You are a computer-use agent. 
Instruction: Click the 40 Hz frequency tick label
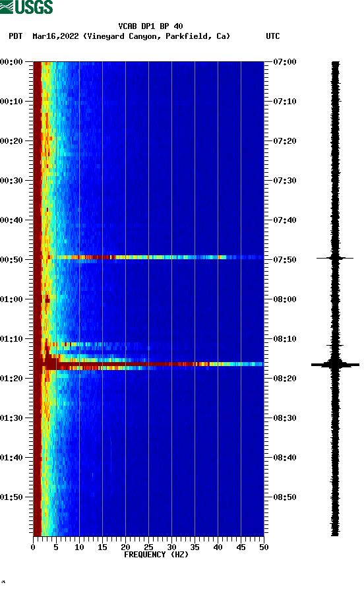coord(218,547)
